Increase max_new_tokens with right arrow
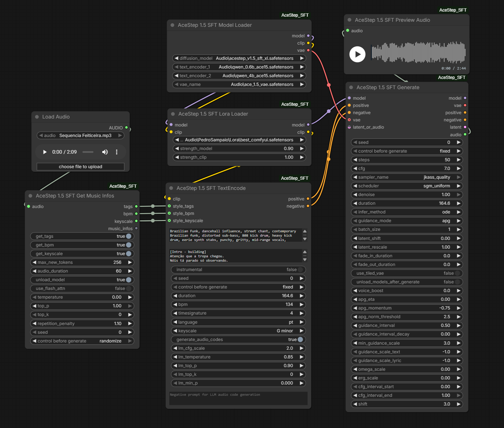The height and width of the screenshot is (428, 504). click(x=130, y=262)
